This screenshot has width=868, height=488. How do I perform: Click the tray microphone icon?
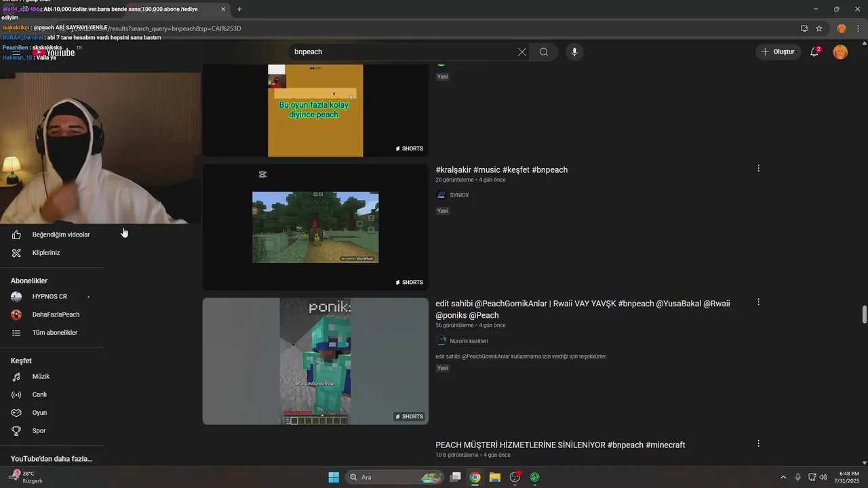click(x=798, y=477)
